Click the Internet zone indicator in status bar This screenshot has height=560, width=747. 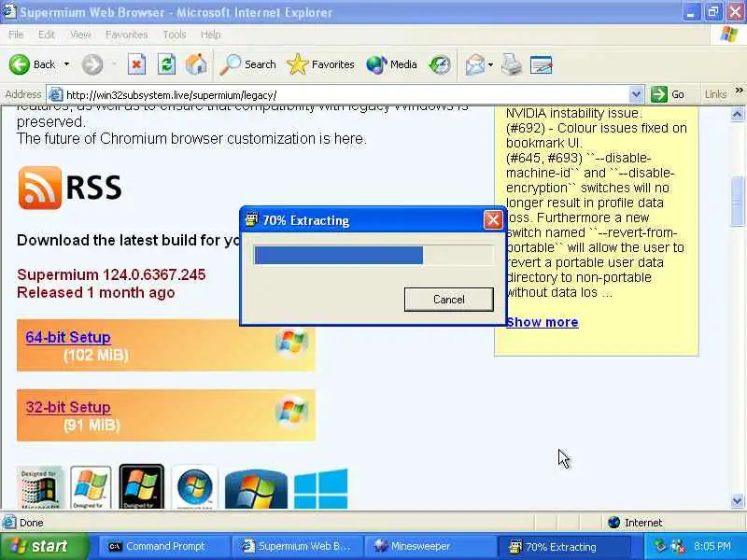click(636, 523)
